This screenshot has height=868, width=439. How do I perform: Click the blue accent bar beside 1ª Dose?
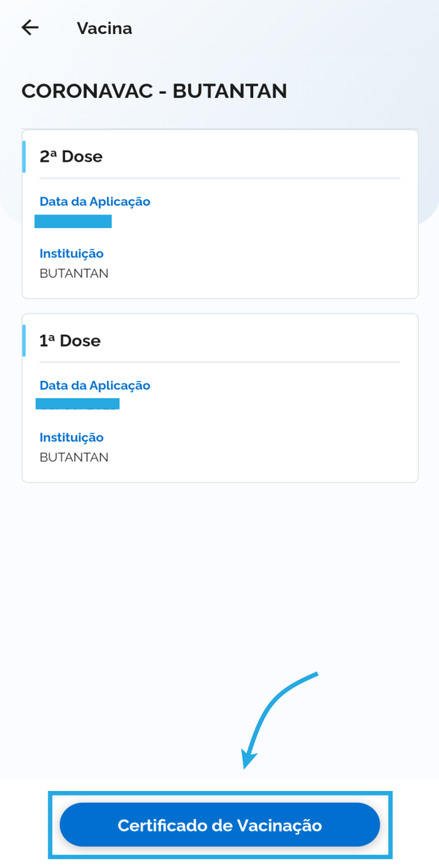click(x=24, y=340)
